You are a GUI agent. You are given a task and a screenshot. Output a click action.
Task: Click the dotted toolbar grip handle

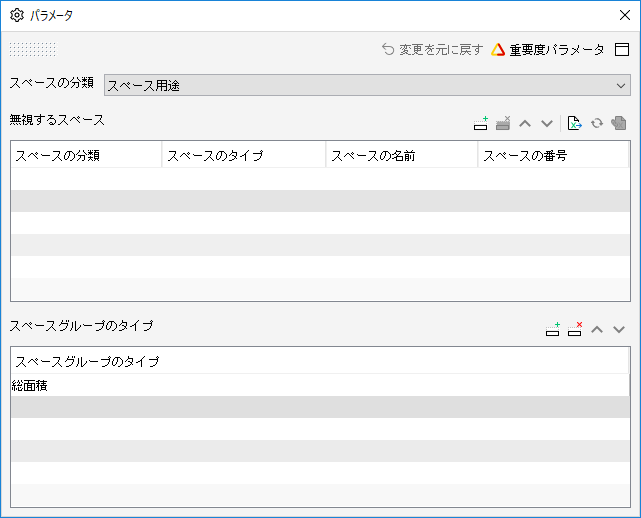pyautogui.click(x=33, y=49)
